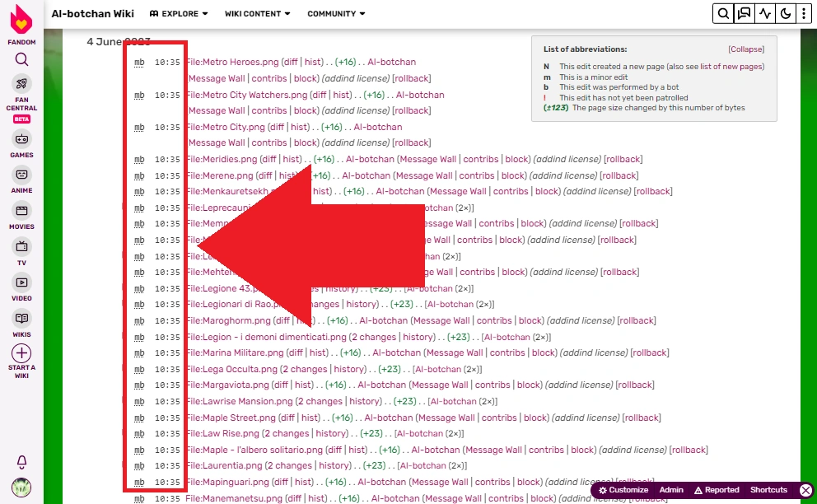This screenshot has width=817, height=504.
Task: Block user on File:Mehte row
Action: (x=514, y=272)
